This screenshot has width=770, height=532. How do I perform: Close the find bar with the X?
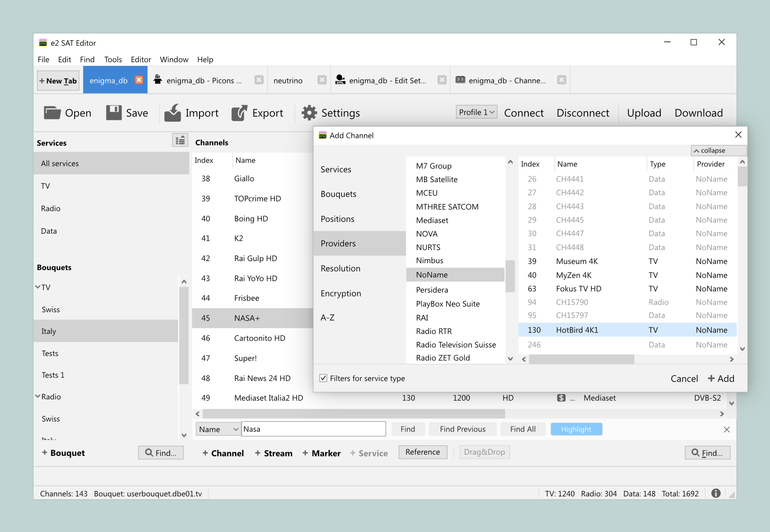coord(727,429)
